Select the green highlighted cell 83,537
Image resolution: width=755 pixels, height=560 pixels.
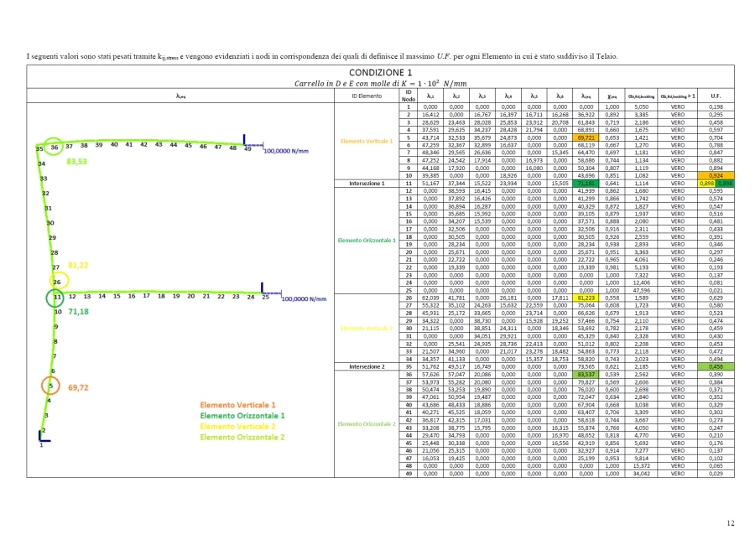tap(586, 374)
